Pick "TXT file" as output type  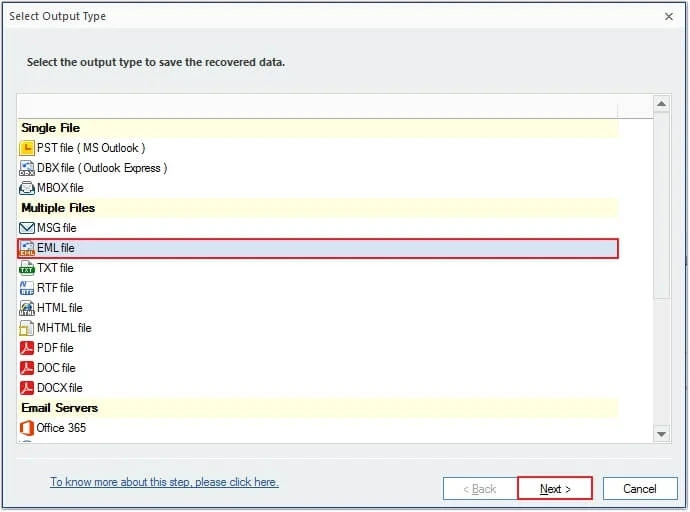pos(55,268)
